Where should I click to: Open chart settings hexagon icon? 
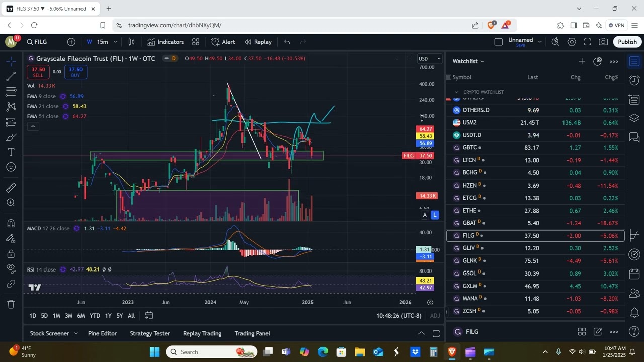click(x=572, y=42)
